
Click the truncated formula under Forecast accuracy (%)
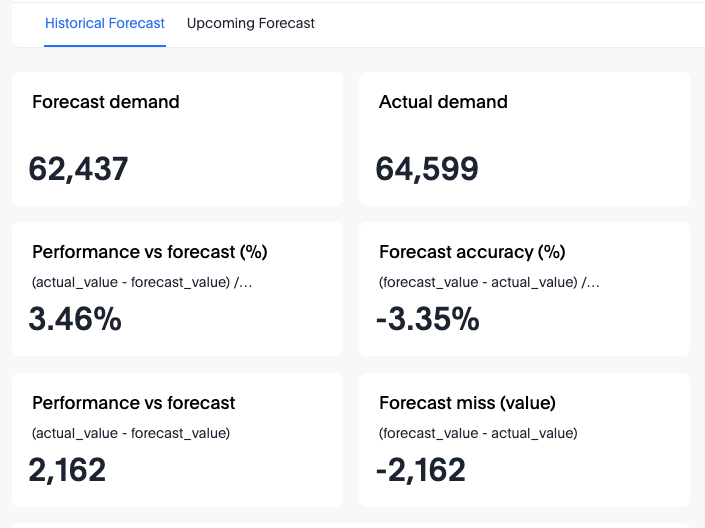click(489, 282)
